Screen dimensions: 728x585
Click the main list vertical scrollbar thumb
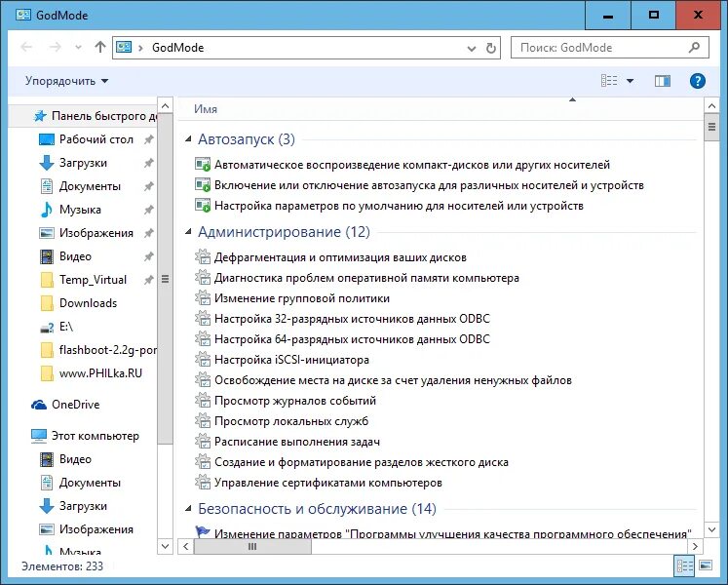tap(711, 127)
